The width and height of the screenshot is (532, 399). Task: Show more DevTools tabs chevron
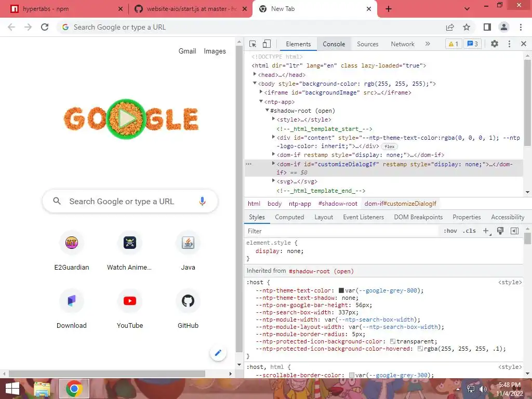pos(428,44)
